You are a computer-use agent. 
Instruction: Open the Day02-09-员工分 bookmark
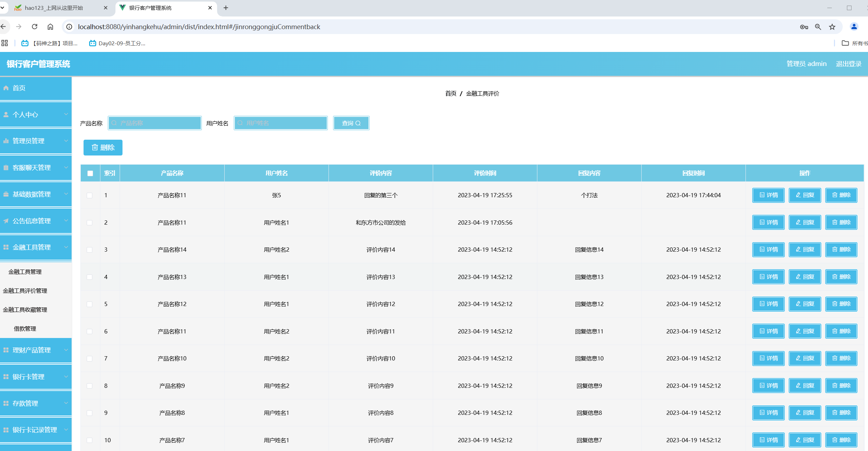pyautogui.click(x=117, y=43)
